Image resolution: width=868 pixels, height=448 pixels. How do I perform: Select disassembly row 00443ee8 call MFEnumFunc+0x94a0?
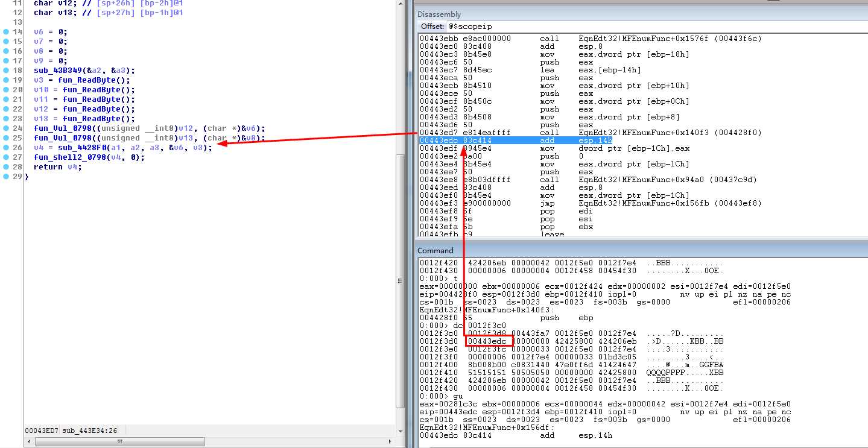tap(588, 179)
